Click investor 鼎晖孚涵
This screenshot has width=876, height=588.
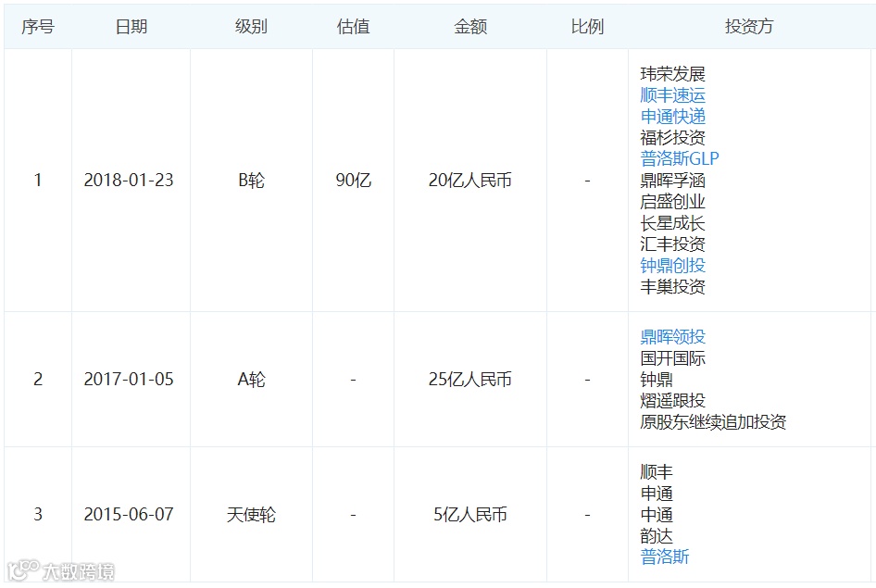pyautogui.click(x=672, y=181)
